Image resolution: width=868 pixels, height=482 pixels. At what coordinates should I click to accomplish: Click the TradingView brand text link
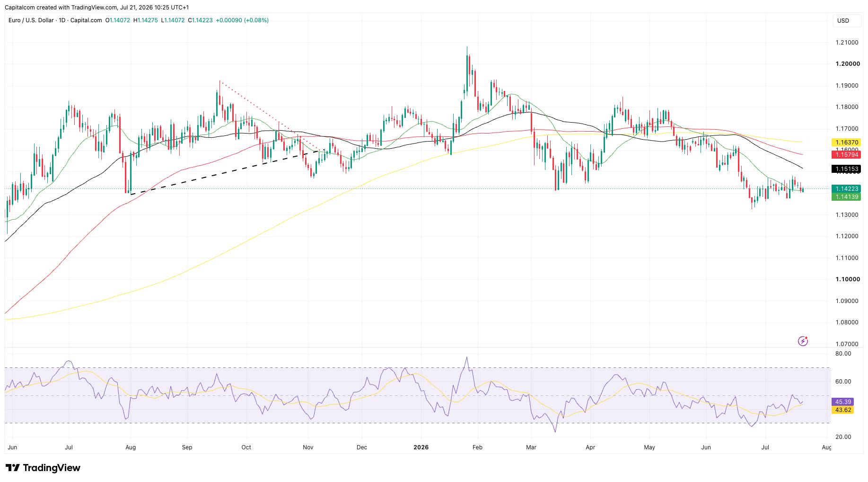(x=52, y=468)
